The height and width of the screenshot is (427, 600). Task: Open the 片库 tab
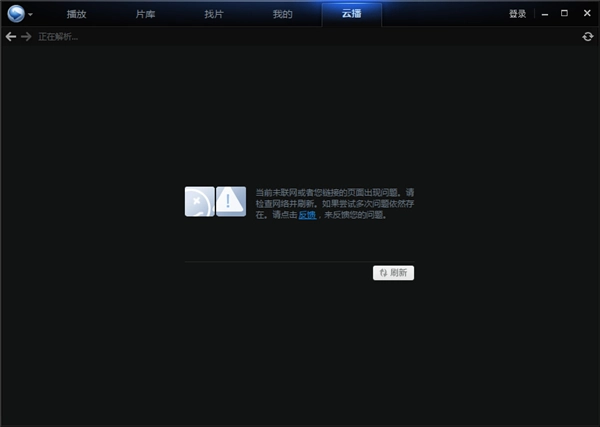coord(146,14)
